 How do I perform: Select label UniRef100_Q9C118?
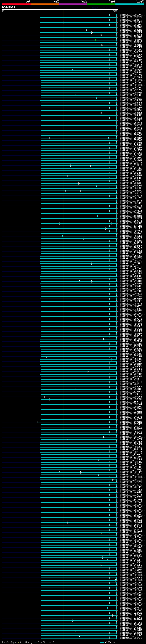131,379
